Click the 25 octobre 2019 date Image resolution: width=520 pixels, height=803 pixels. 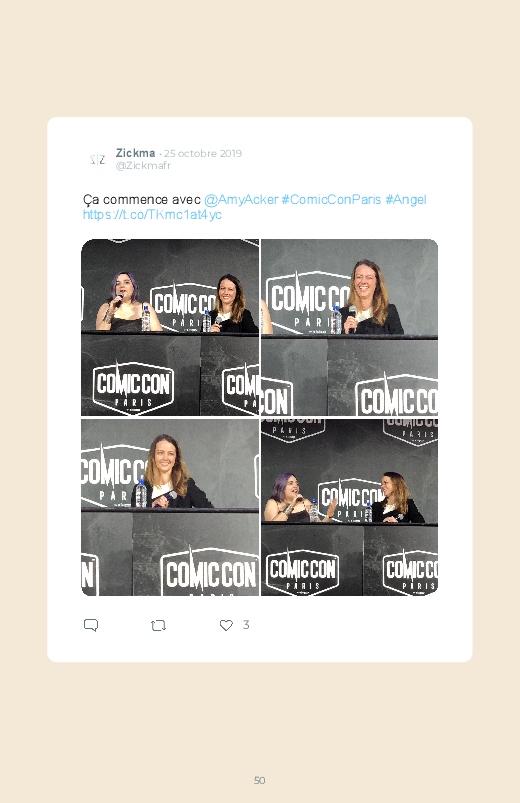[x=203, y=153]
